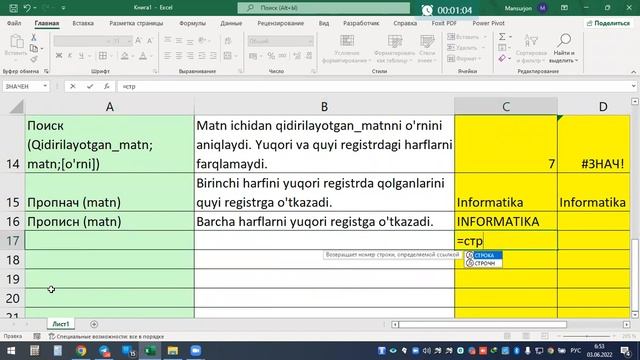Open Форматировать как таблицу gallery

coord(395,49)
